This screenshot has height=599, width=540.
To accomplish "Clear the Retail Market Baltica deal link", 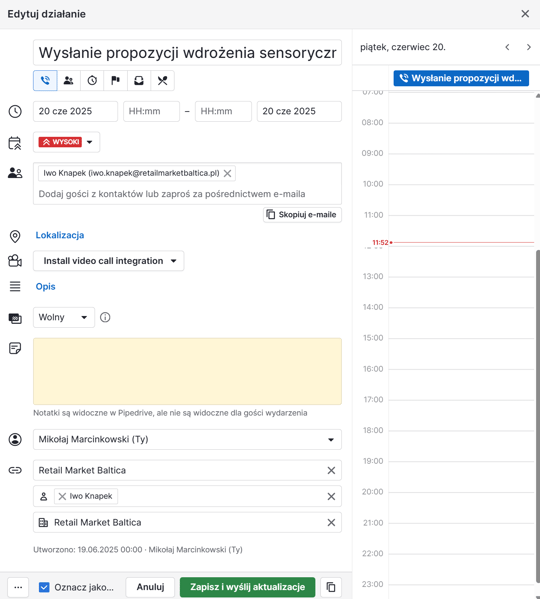I will pos(331,471).
